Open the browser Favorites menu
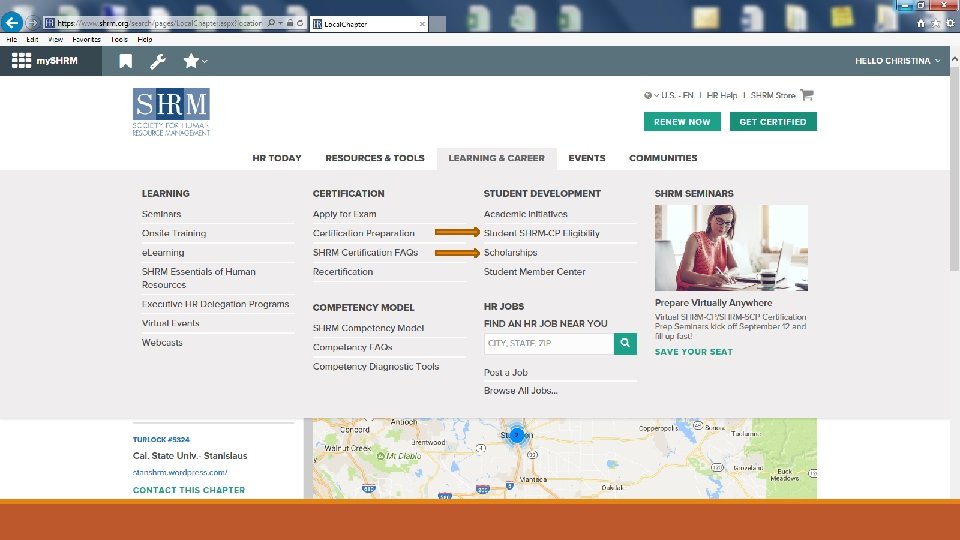Viewport: 960px width, 540px height. point(86,39)
